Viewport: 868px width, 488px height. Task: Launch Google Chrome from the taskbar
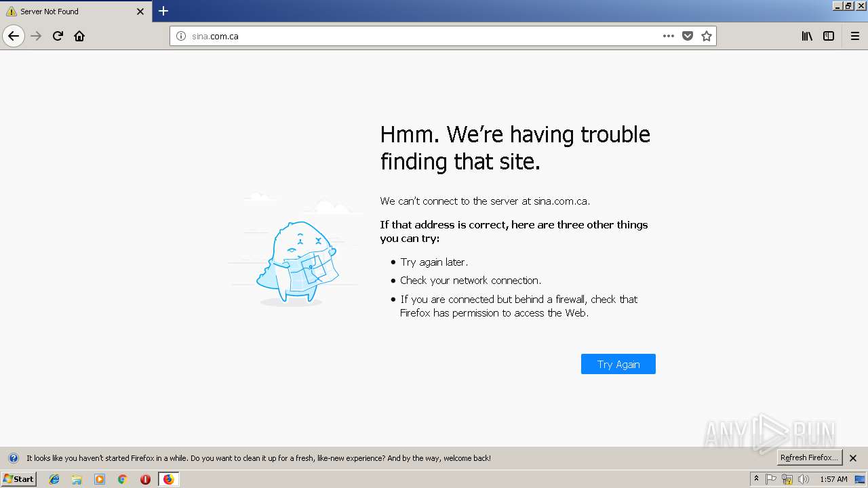point(123,479)
